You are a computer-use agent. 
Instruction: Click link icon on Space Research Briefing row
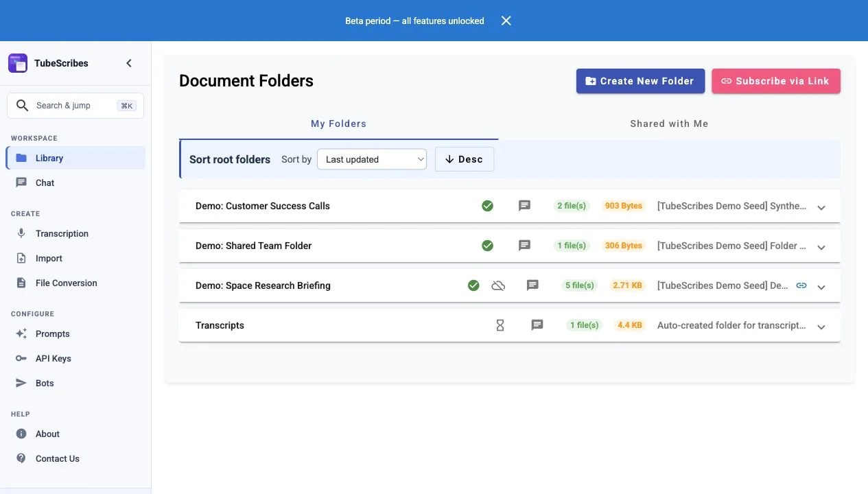pyautogui.click(x=801, y=285)
